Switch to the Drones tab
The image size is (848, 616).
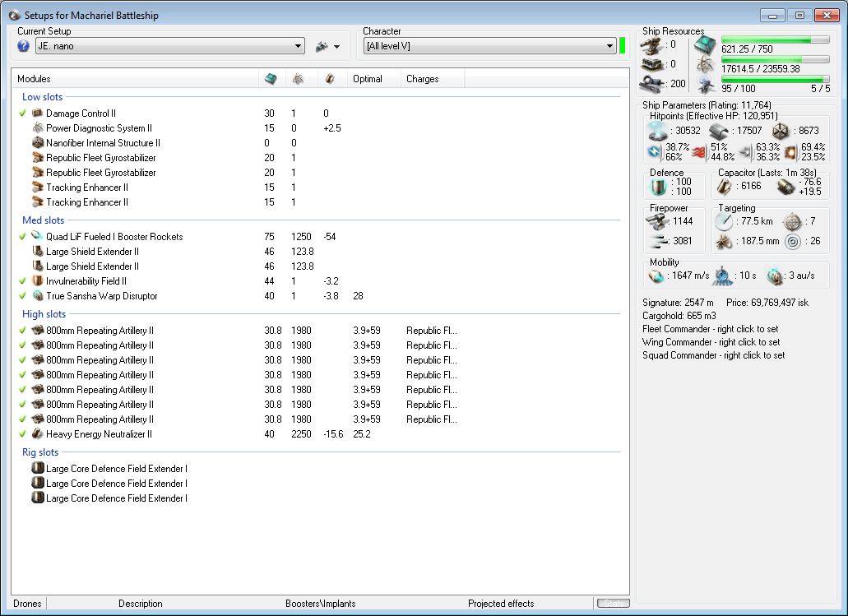coord(28,604)
